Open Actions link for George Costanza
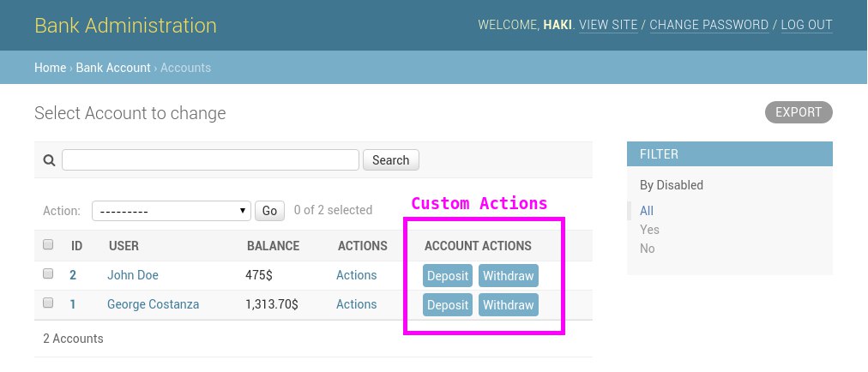 pyautogui.click(x=357, y=304)
